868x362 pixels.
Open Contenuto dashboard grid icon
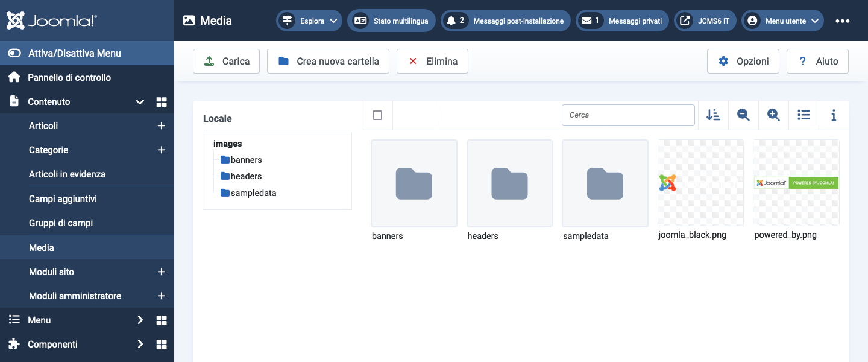[162, 102]
